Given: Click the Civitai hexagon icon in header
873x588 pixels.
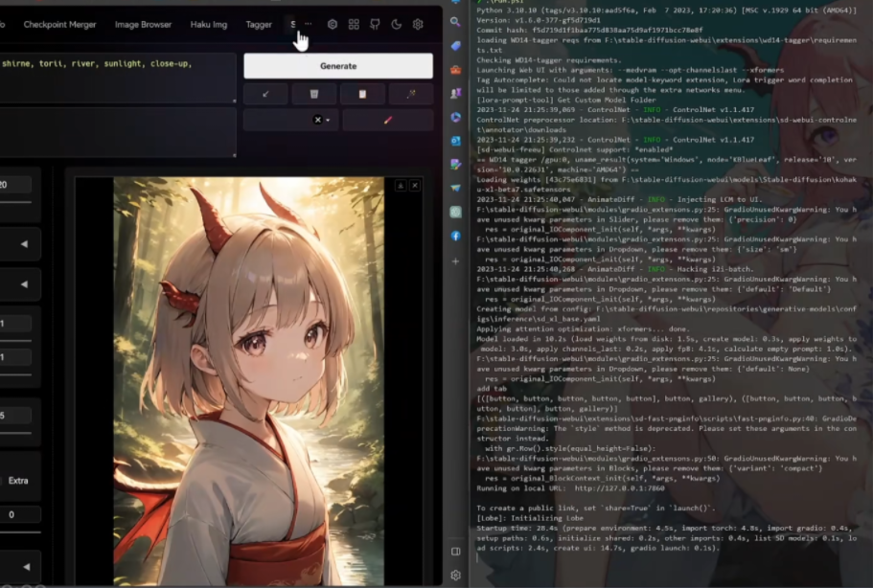Looking at the screenshot, I should pos(333,25).
